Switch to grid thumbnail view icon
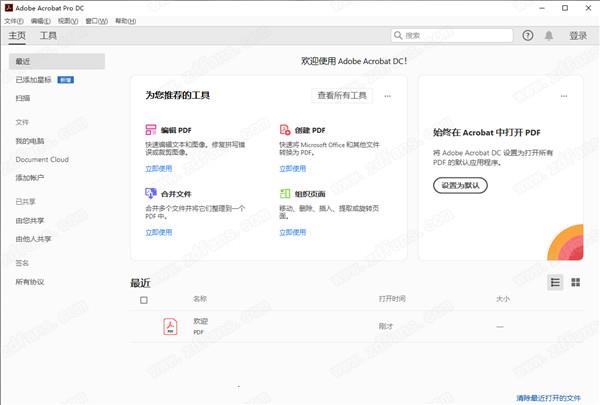The height and width of the screenshot is (405, 600). click(x=576, y=283)
